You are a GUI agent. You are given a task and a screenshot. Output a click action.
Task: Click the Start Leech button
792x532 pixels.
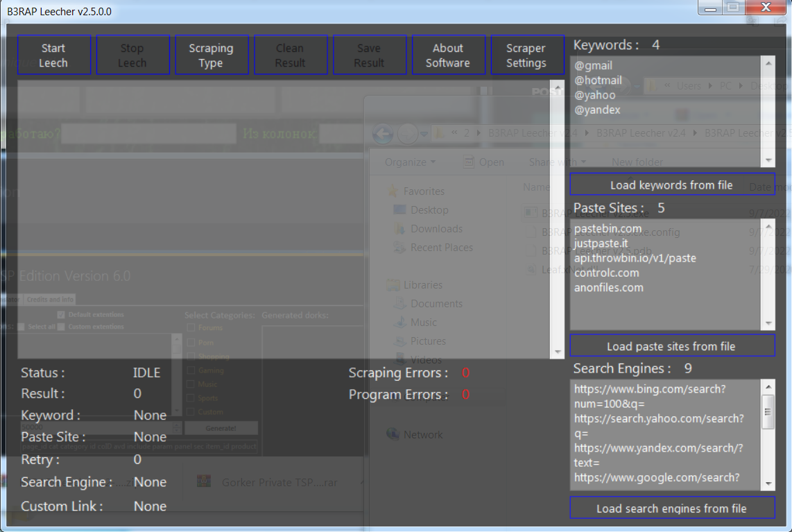[x=54, y=55]
